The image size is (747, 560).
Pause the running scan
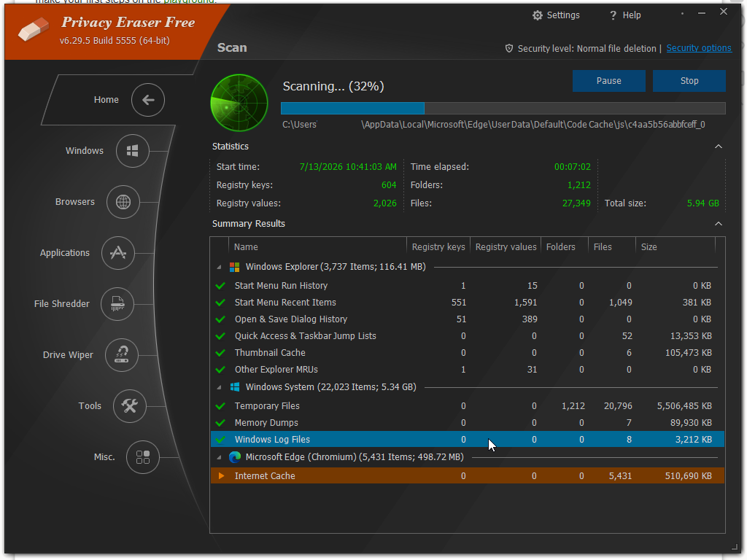[x=609, y=81]
